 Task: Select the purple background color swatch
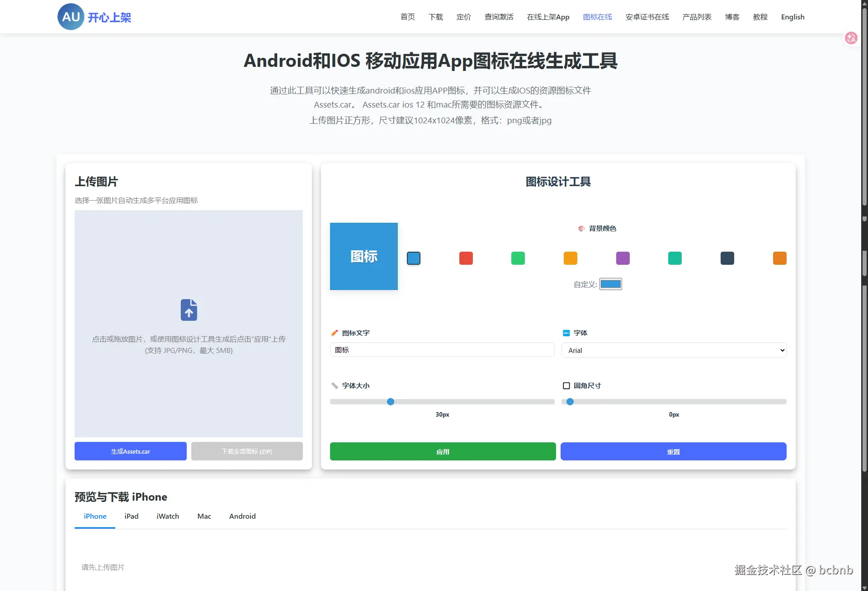coord(623,258)
